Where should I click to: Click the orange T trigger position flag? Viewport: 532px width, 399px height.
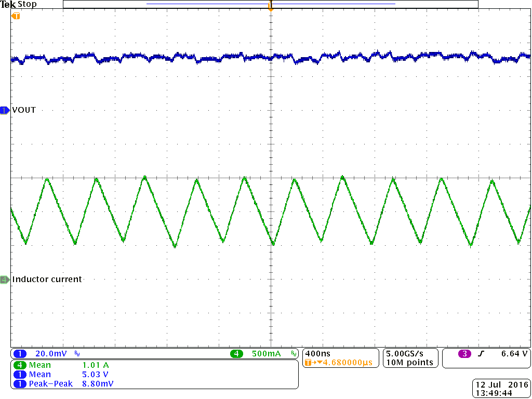click(16, 16)
